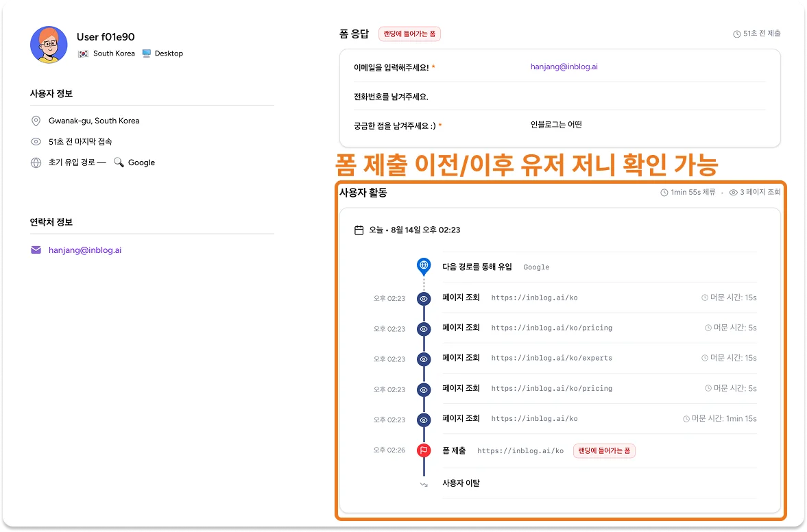Click eye marker for 1min 15s page view
The image size is (807, 532).
click(x=424, y=420)
